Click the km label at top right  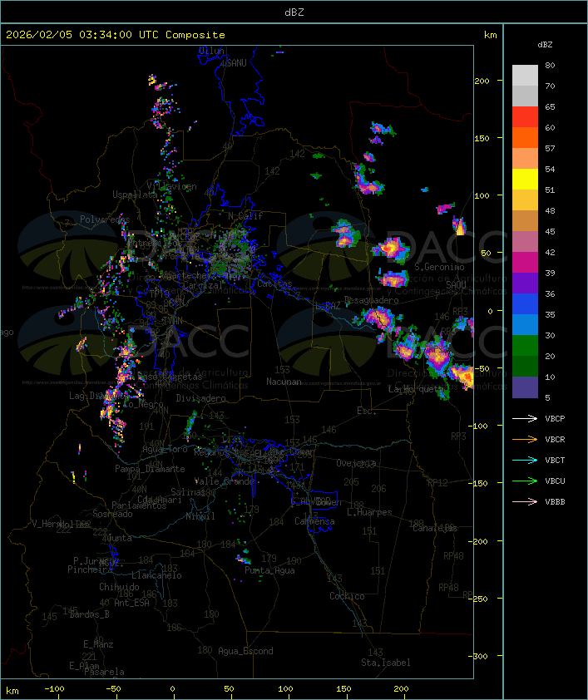[490, 35]
